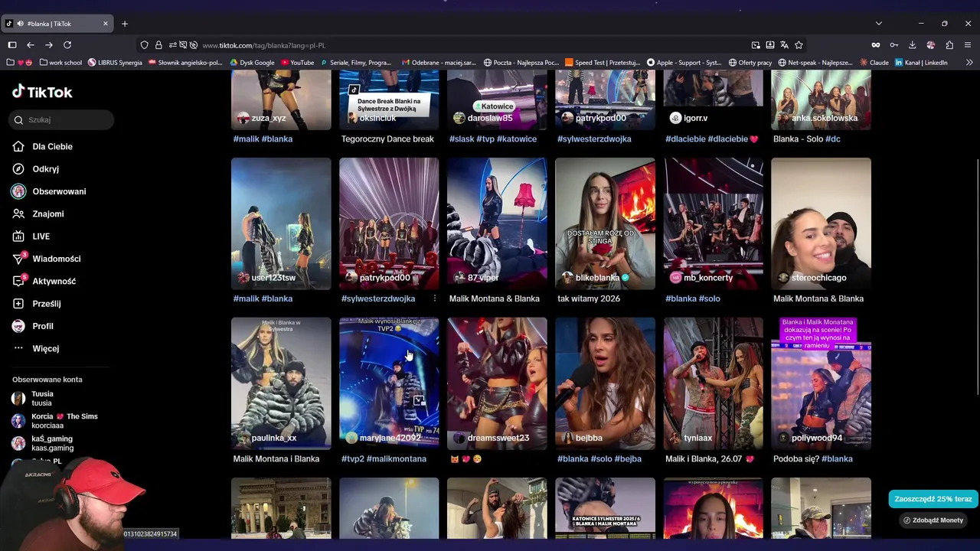
Task: Click #malikmontana hashtag link
Action: pyautogui.click(x=397, y=458)
